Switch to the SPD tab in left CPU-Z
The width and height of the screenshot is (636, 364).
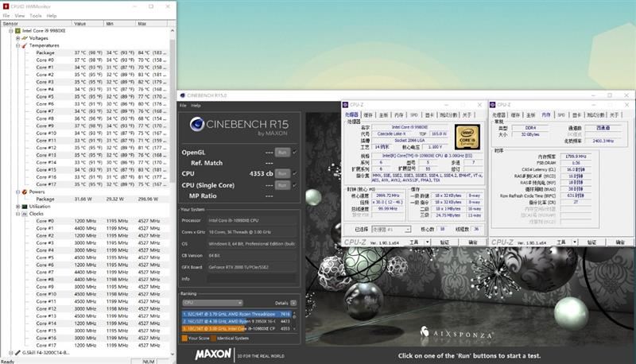414,115
